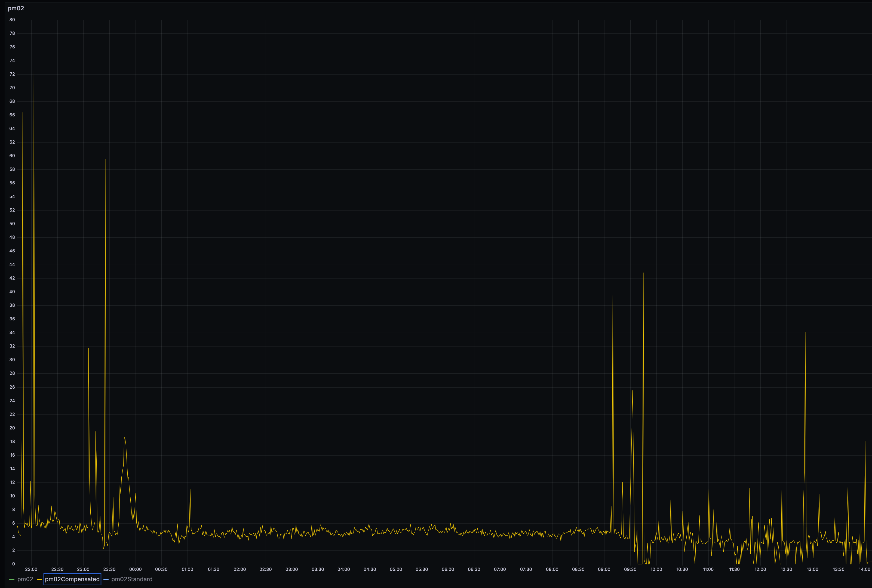Click the 00:00 time axis label
Image resolution: width=872 pixels, height=588 pixels.
coord(136,569)
